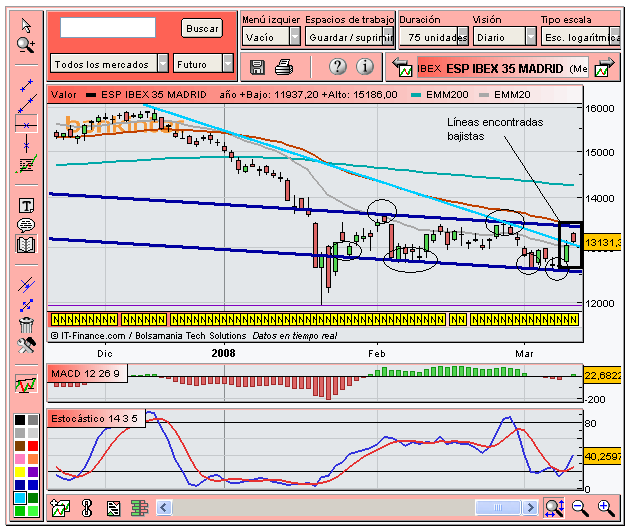Click the EMM20 legend label
Image resolution: width=629 pixels, height=531 pixels.
pyautogui.click(x=512, y=95)
